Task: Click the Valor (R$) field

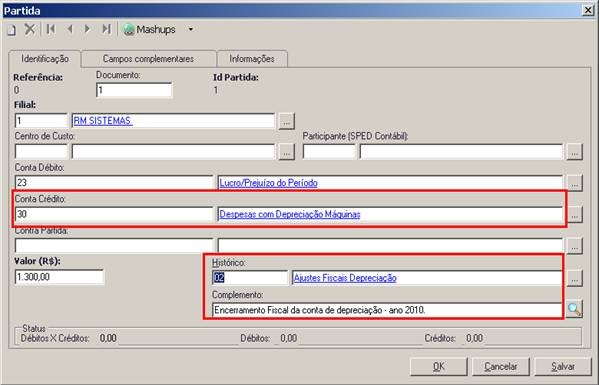Action: click(59, 277)
